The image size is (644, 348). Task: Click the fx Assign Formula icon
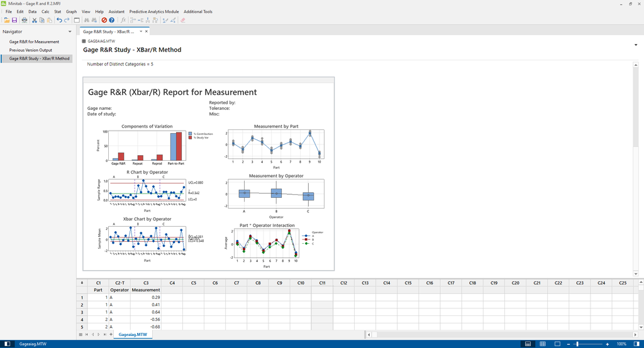(x=124, y=20)
